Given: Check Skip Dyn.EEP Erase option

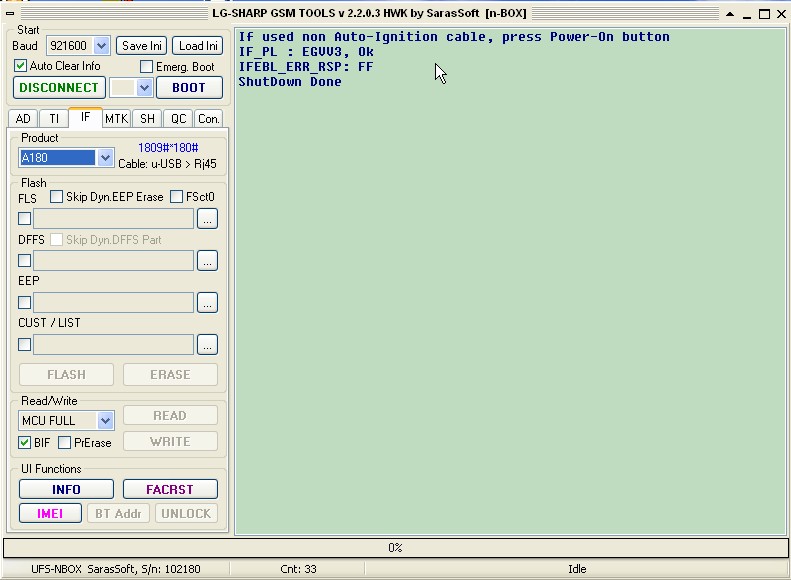Looking at the screenshot, I should point(56,197).
